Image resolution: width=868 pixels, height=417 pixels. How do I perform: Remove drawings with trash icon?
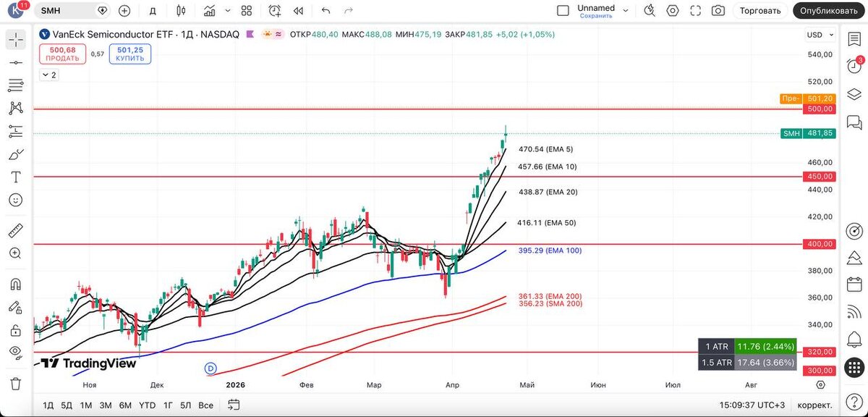16,383
